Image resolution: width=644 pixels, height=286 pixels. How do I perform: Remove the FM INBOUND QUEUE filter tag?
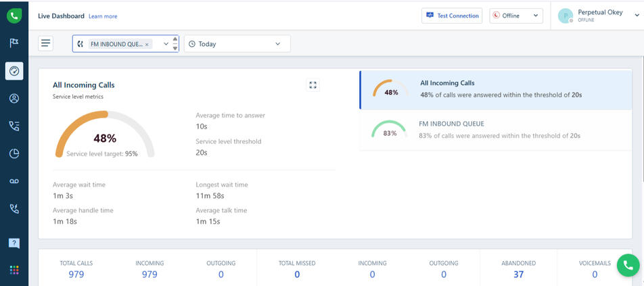(x=147, y=45)
